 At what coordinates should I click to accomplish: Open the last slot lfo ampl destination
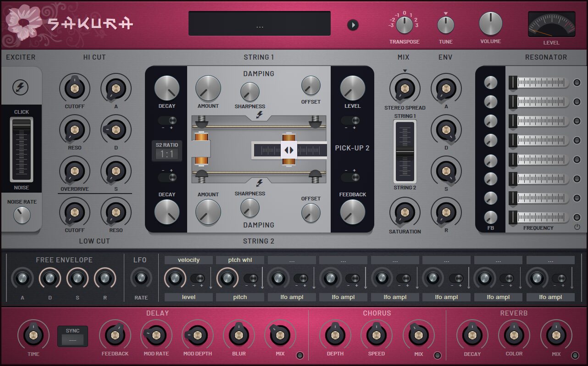(x=550, y=297)
